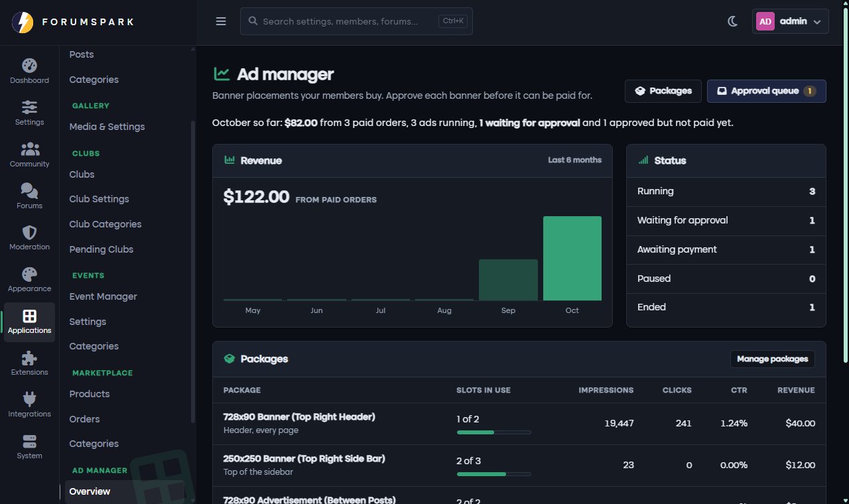849x504 pixels.
Task: Open Club Categories menu item
Action: pos(105,224)
